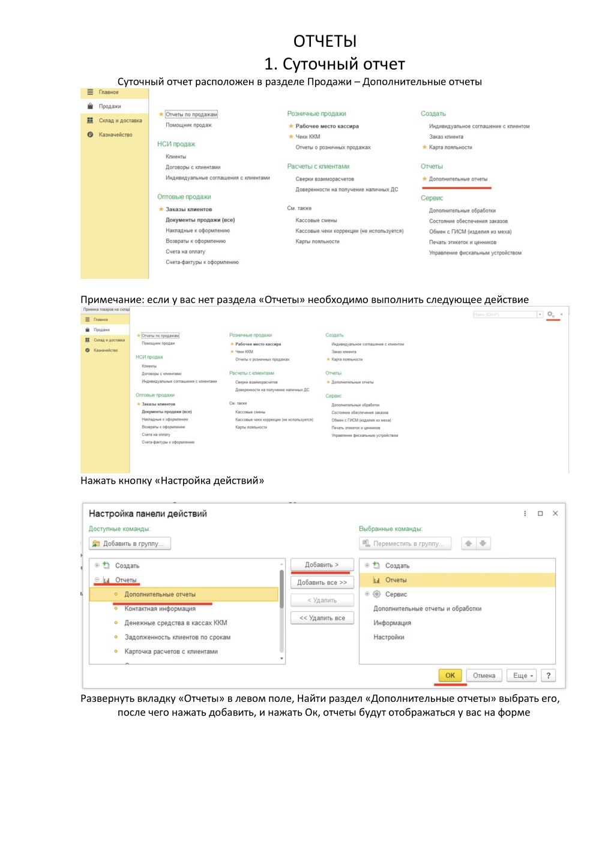Open Договоры с клиентами in top screenshot
The width and height of the screenshot is (614, 868).
point(193,167)
